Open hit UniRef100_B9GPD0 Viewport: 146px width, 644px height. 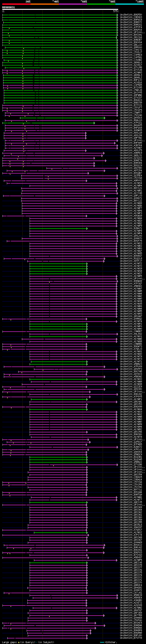pyautogui.click(x=131, y=15)
